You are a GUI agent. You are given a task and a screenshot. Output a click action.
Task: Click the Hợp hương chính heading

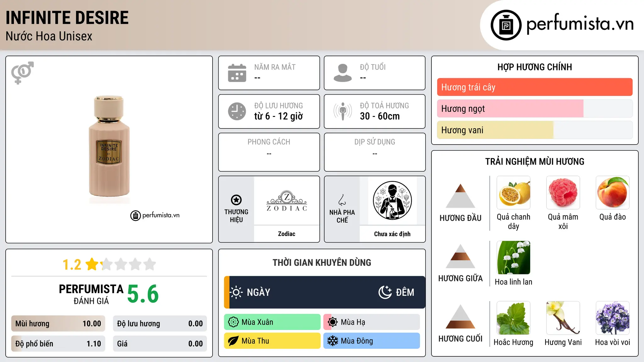[x=535, y=67]
